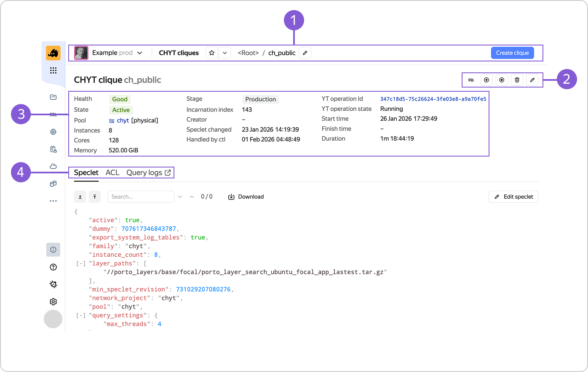This screenshot has height=372, width=588.
Task: Go to previous search match chevron
Action: pyautogui.click(x=192, y=197)
